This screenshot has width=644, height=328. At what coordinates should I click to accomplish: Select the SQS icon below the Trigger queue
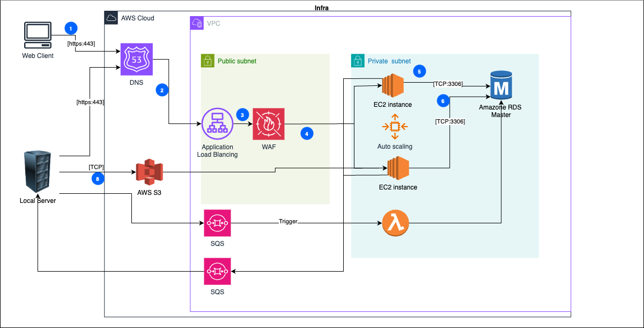coord(217,271)
